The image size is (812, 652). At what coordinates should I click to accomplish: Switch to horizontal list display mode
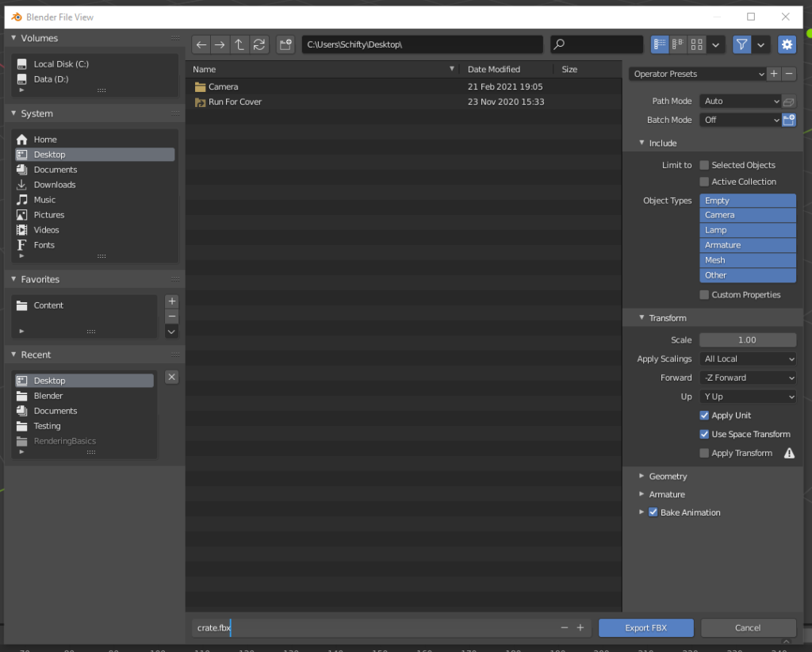pos(678,44)
